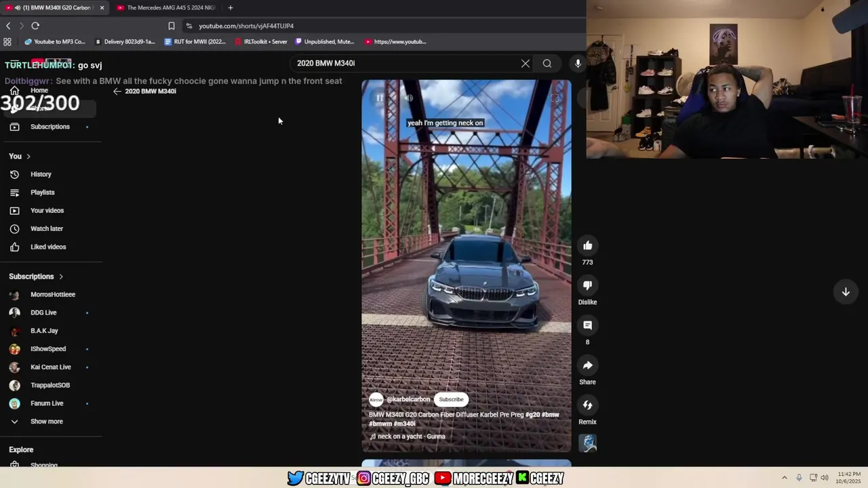Clear the YouTube search field
Screen dimensions: 868x488
[x=526, y=64]
